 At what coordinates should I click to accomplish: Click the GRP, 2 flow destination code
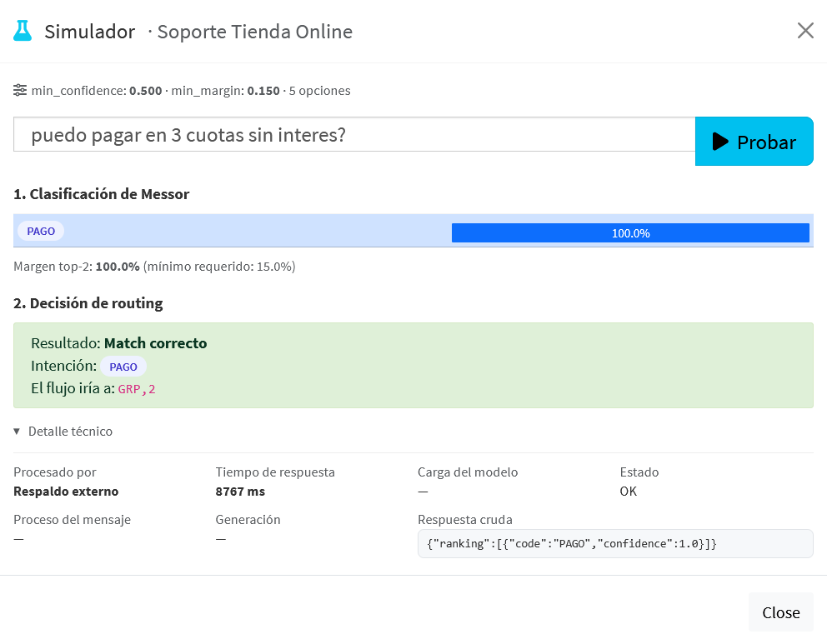pos(137,389)
